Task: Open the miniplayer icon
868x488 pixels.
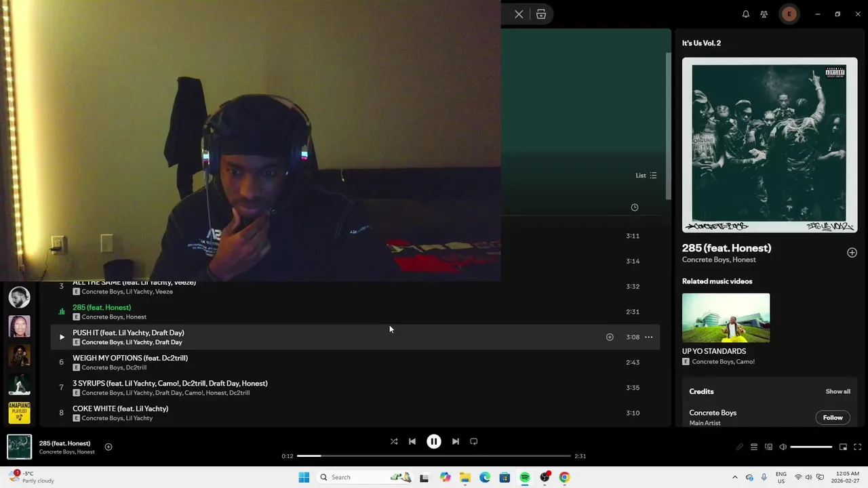Action: click(x=843, y=447)
